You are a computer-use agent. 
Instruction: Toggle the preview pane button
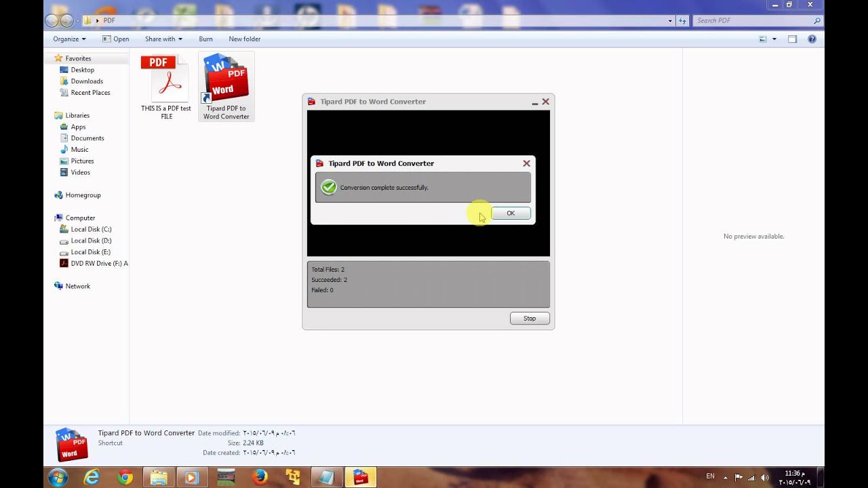click(792, 39)
